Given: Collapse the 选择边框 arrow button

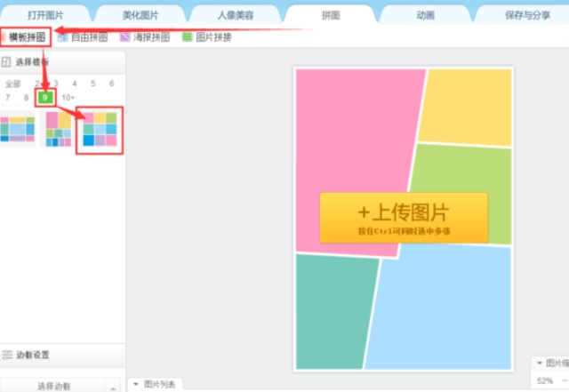Looking at the screenshot, I should (113, 387).
